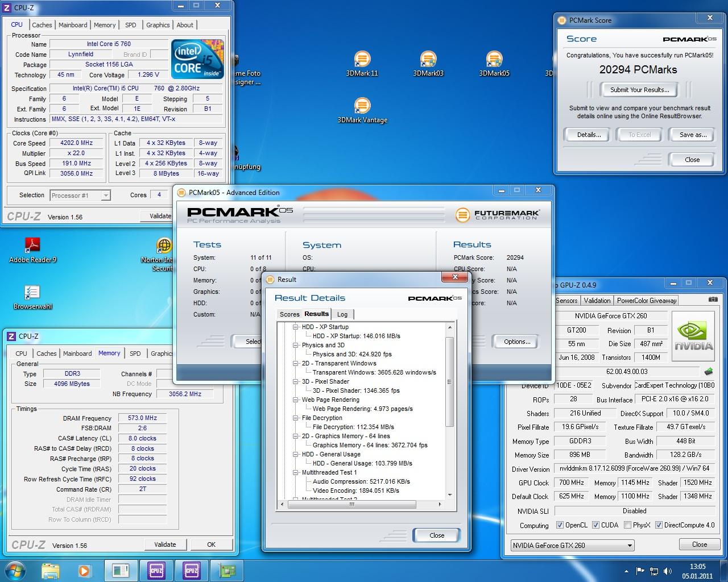Screen dimensions: 728x582
Task: Select 'Audio Compression: 5217.016 KB/s' row
Action: 361,481
